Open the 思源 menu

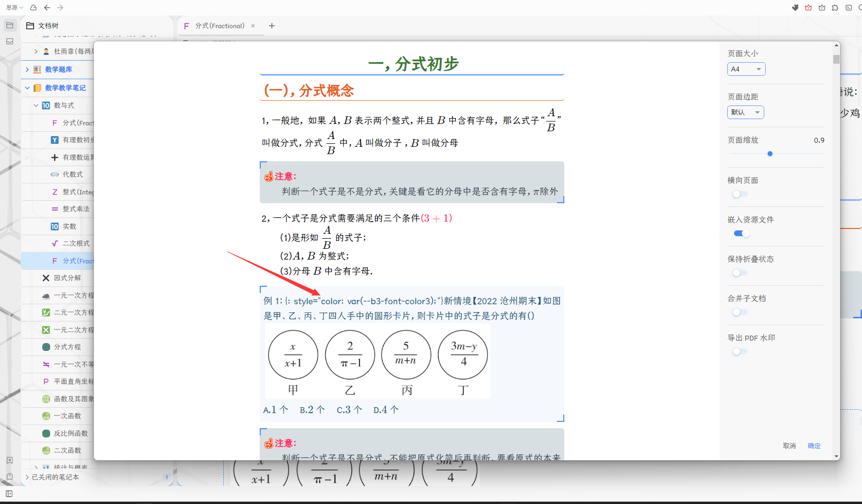[12, 7]
